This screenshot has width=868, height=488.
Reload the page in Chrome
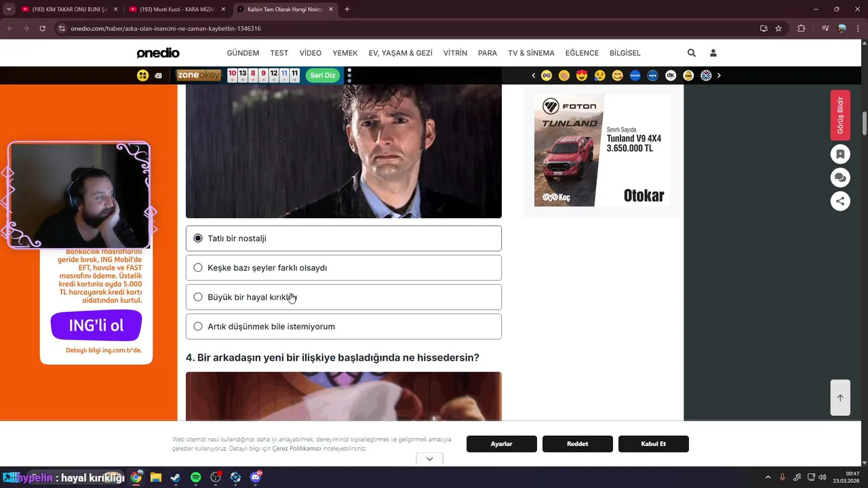[x=42, y=28]
